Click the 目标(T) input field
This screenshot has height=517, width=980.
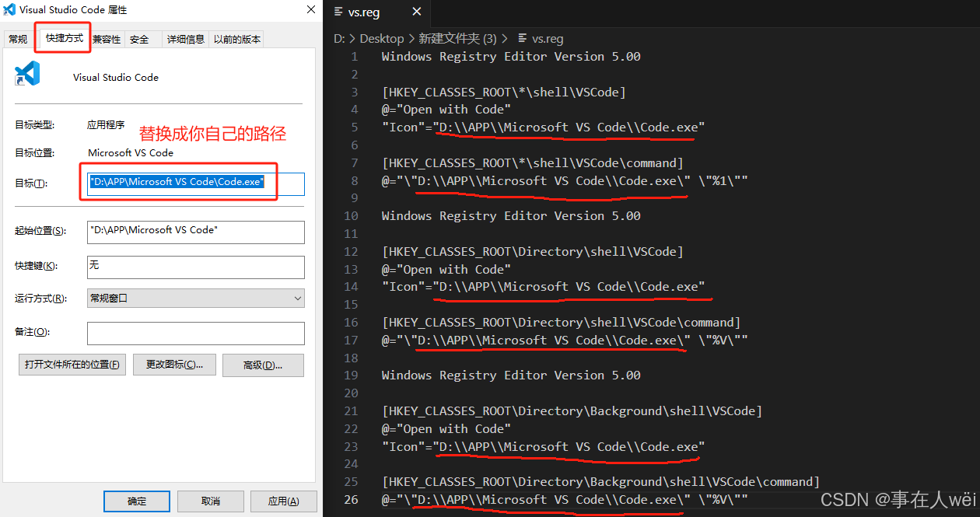tap(195, 183)
